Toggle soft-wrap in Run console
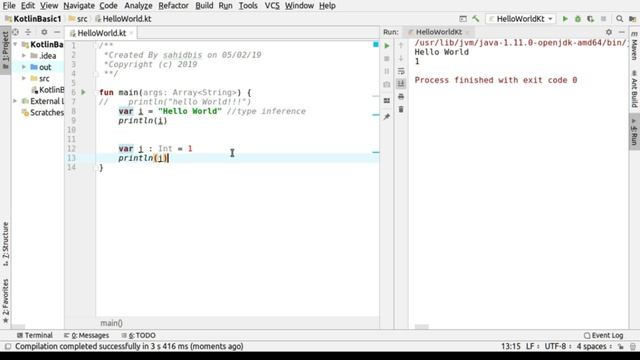The height and width of the screenshot is (360, 640). pyautogui.click(x=401, y=71)
